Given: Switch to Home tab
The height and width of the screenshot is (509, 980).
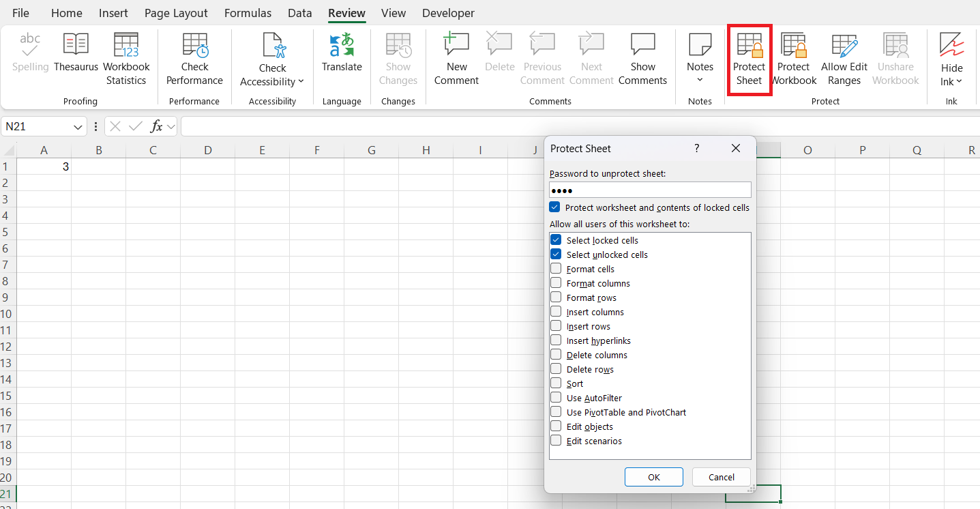Looking at the screenshot, I should pyautogui.click(x=67, y=13).
